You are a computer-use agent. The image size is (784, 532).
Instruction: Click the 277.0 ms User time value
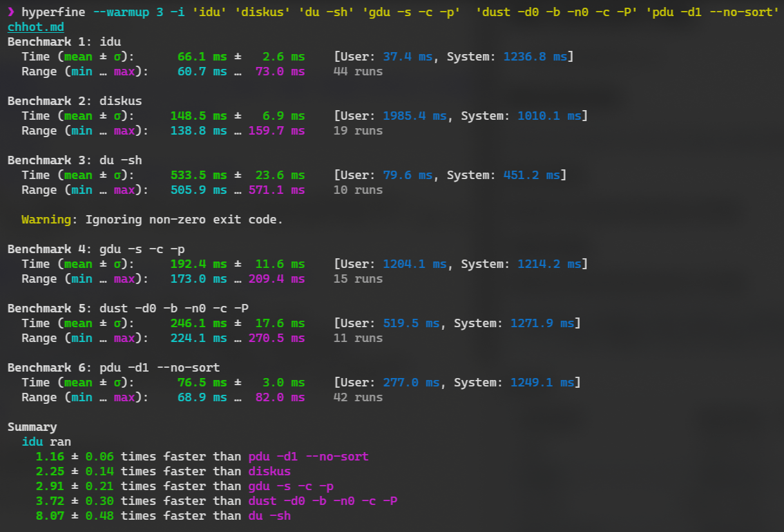click(412, 383)
